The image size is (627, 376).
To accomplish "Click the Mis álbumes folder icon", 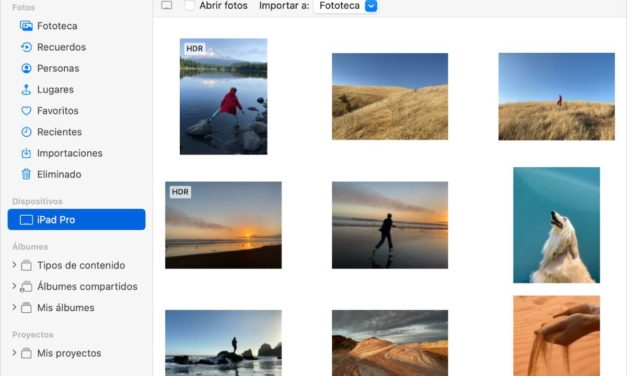I will pos(26,308).
